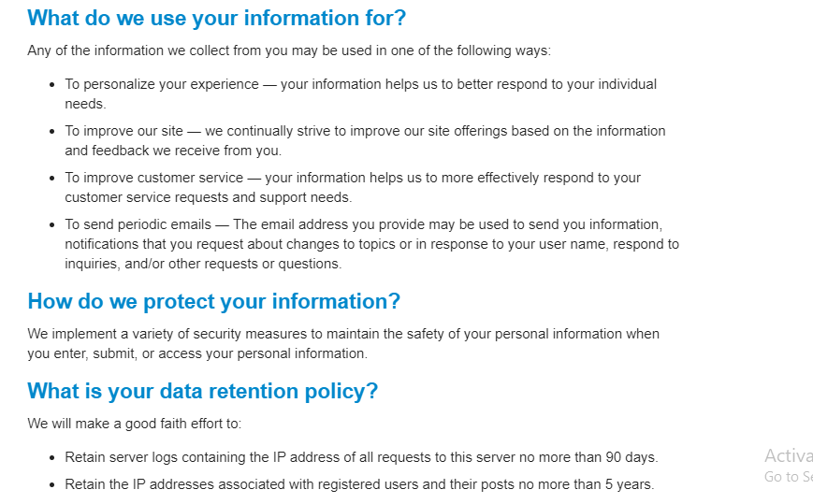813x504 pixels.
Task: Click the gray "Go to Se" watermark text
Action: (789, 477)
